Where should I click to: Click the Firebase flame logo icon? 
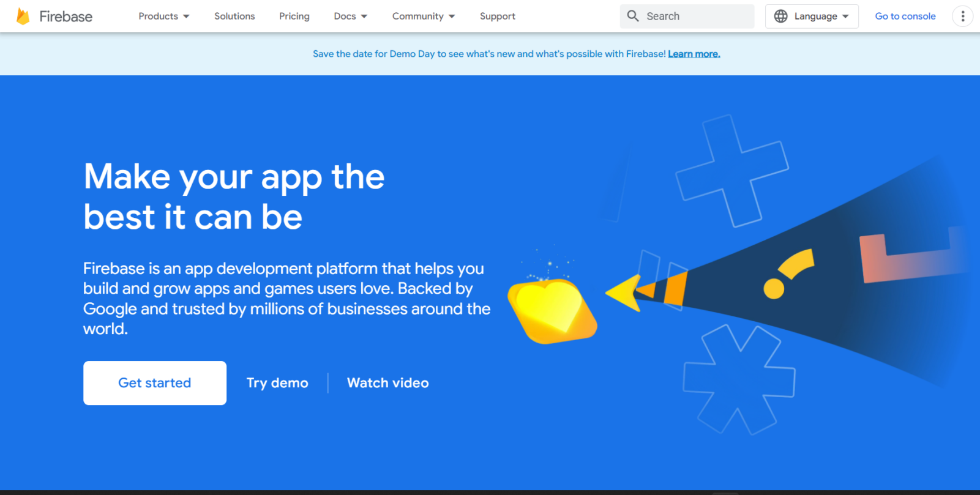[23, 17]
